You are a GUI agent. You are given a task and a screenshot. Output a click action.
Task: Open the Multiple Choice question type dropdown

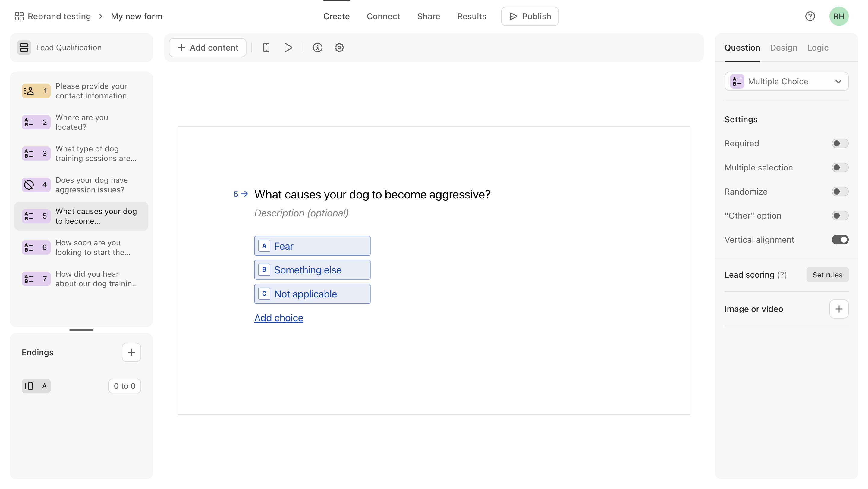point(786,81)
